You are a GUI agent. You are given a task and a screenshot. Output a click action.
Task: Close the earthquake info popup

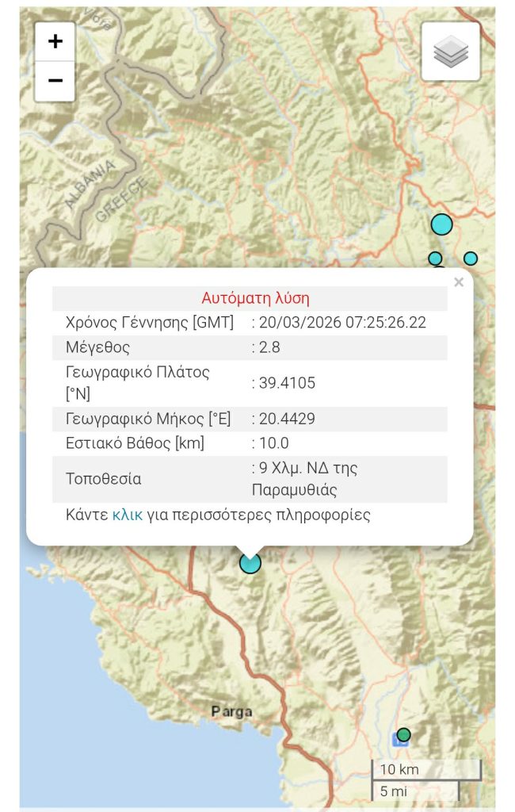[x=459, y=282]
